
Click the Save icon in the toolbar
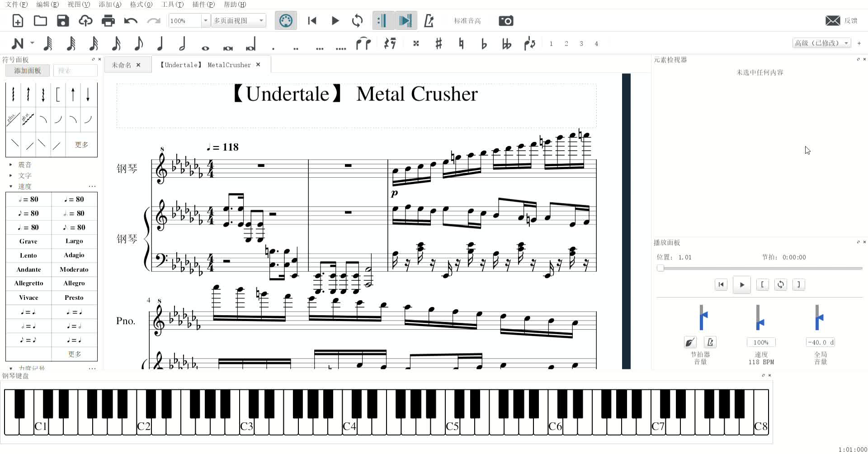pos(63,20)
